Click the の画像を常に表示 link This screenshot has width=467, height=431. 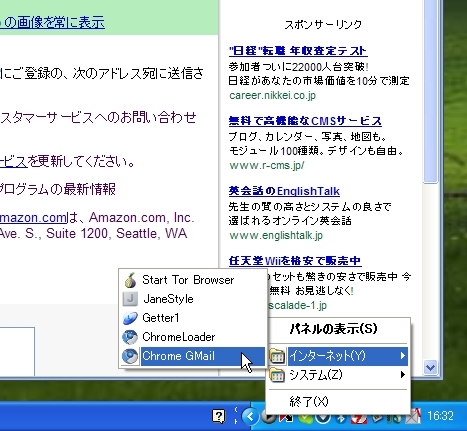pos(52,23)
